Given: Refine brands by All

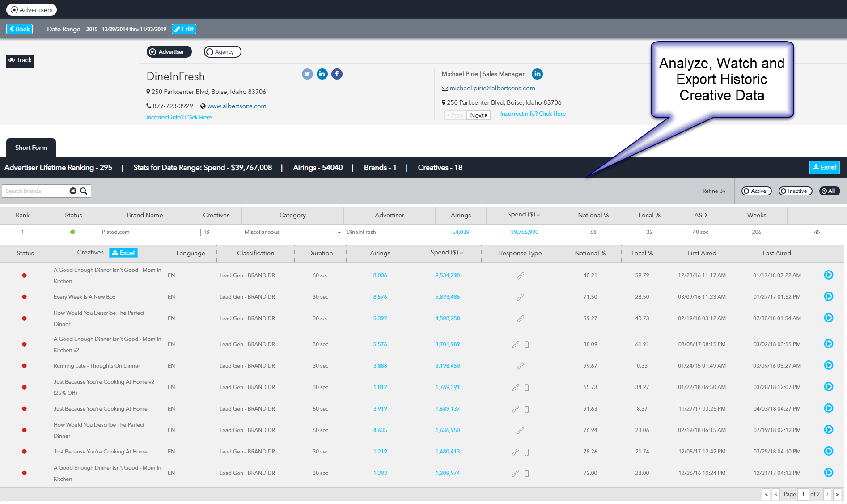Looking at the screenshot, I should click(830, 191).
